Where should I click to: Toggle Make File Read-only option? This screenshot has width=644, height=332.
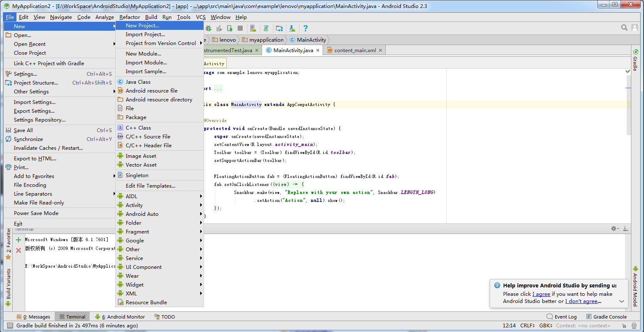click(39, 203)
